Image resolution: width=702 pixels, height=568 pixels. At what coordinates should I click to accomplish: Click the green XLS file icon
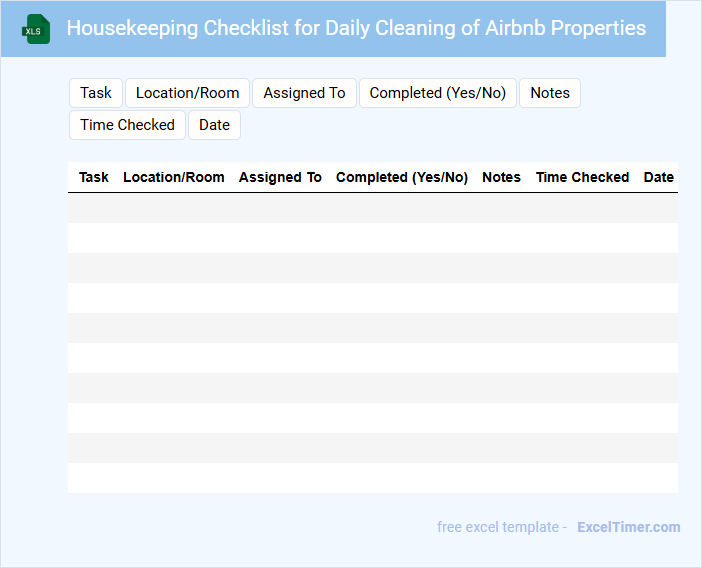(x=36, y=29)
